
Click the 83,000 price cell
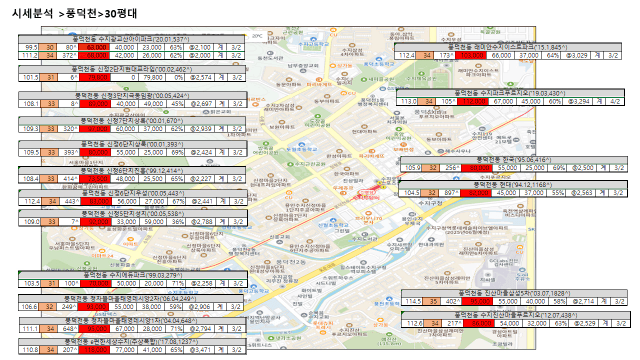pyautogui.click(x=97, y=201)
